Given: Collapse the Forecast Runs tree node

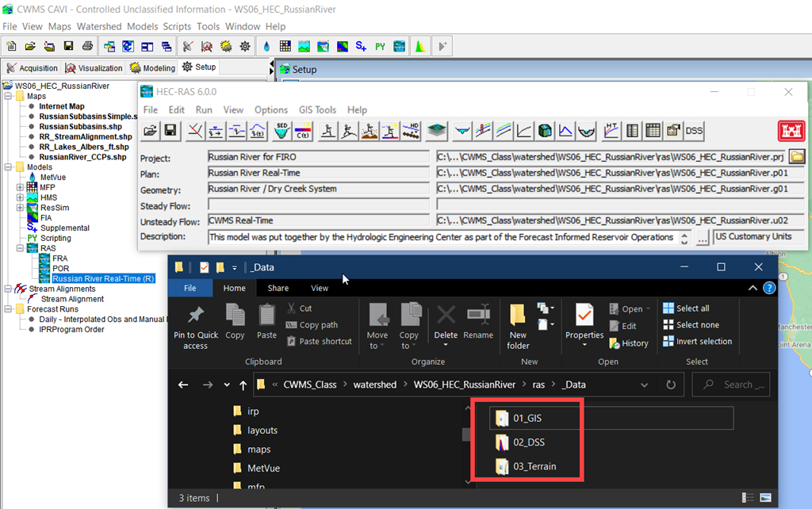Looking at the screenshot, I should 8,309.
